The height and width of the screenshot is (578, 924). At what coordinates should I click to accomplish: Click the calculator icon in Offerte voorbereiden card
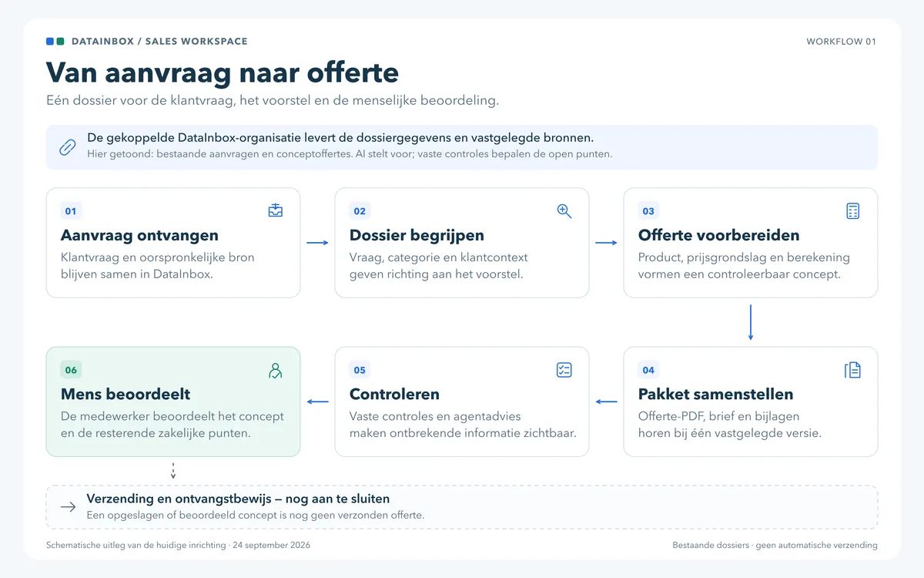(x=853, y=210)
